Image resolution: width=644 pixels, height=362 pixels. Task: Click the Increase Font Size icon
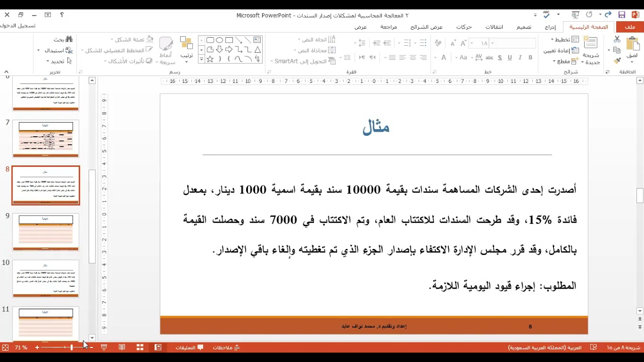[463, 43]
